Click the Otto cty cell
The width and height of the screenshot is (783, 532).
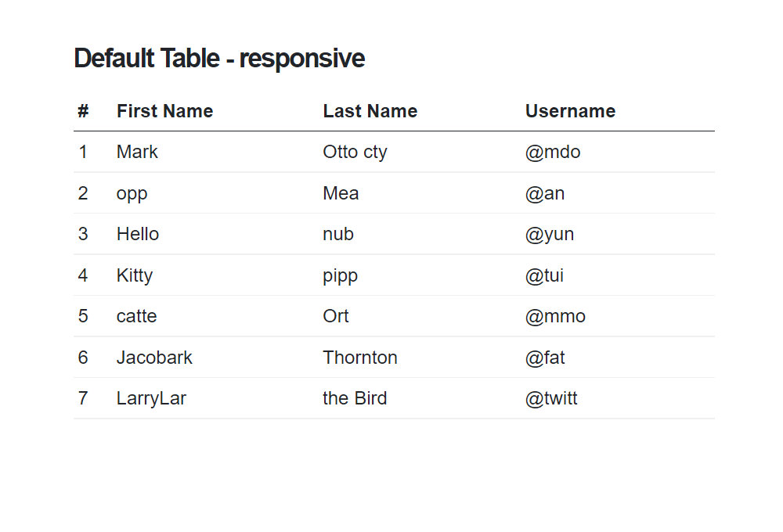[x=355, y=153]
